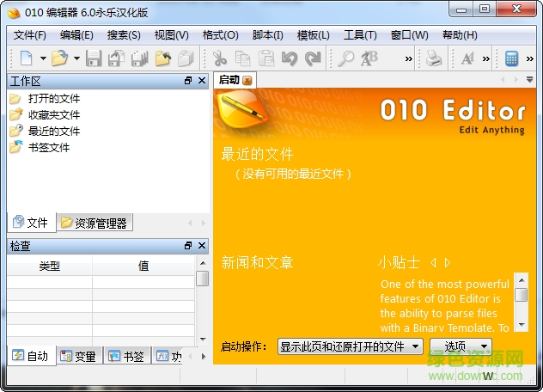Click the tips scroll down arrow
Viewport: 543px width, 392px height.
click(x=522, y=325)
